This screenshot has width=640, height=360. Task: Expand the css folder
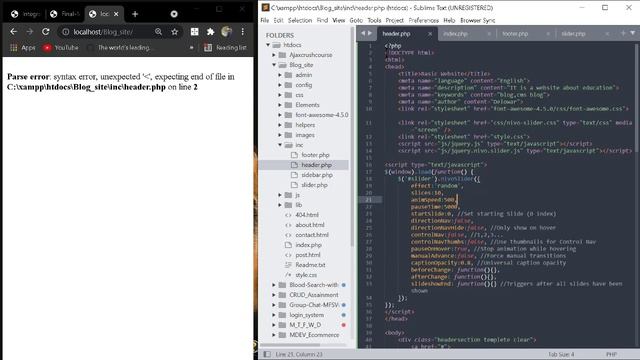tap(280, 95)
